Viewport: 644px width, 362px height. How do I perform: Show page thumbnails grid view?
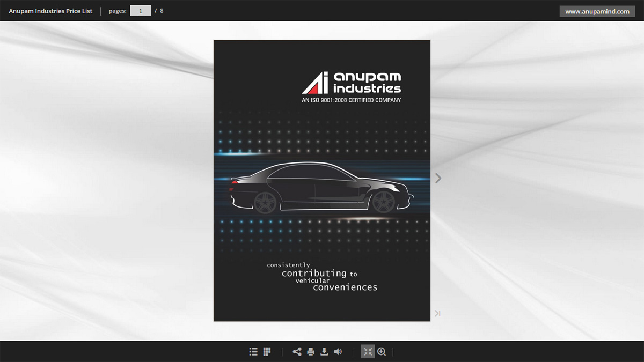pyautogui.click(x=267, y=352)
